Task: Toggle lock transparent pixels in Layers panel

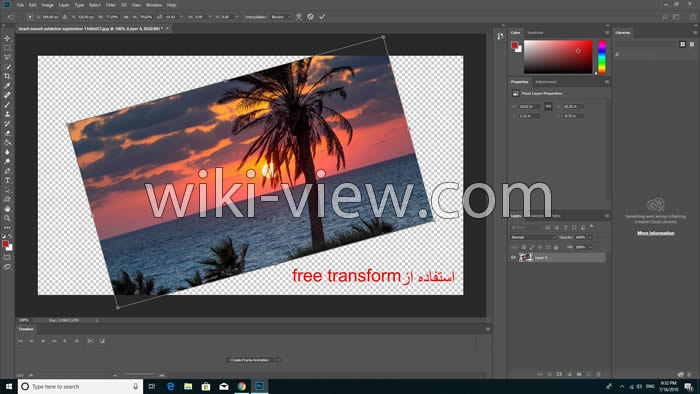Action: [524, 247]
